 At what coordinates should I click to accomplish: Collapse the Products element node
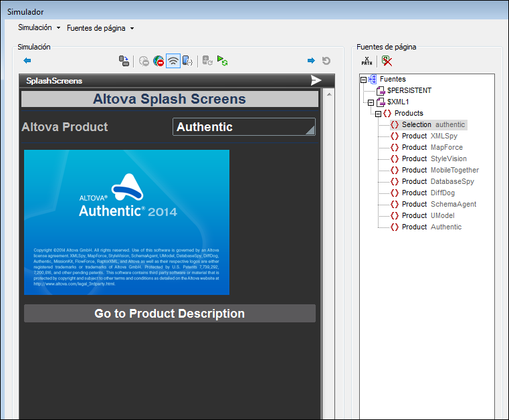[x=379, y=114]
